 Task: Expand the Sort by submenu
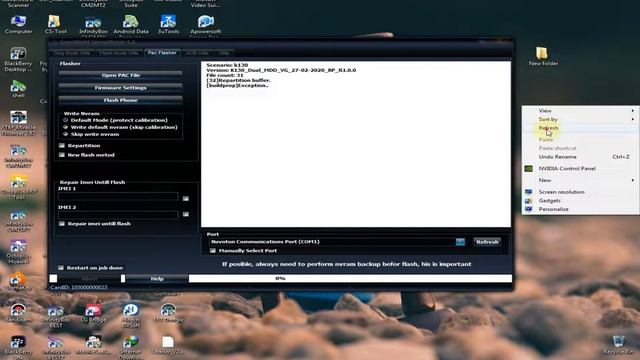(x=580, y=119)
